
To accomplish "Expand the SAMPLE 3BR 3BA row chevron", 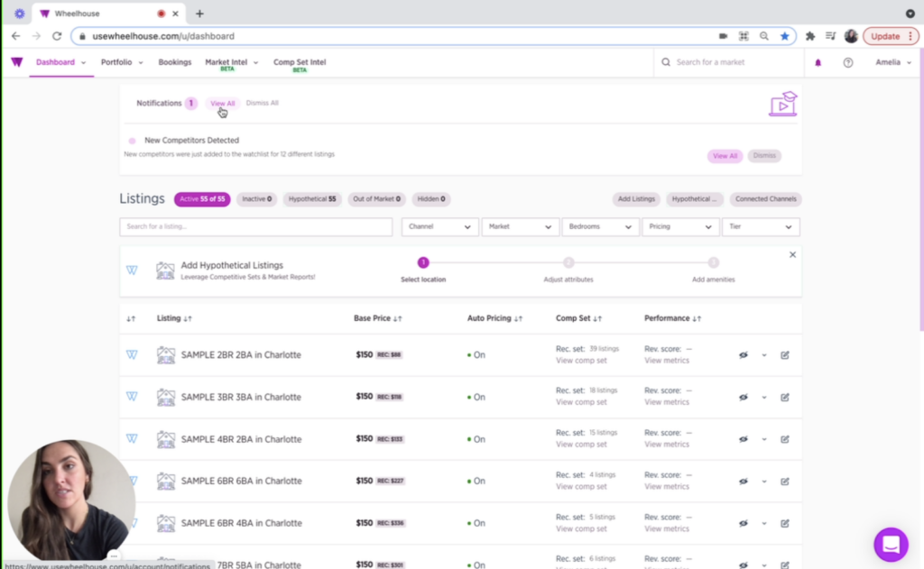I will tap(764, 398).
